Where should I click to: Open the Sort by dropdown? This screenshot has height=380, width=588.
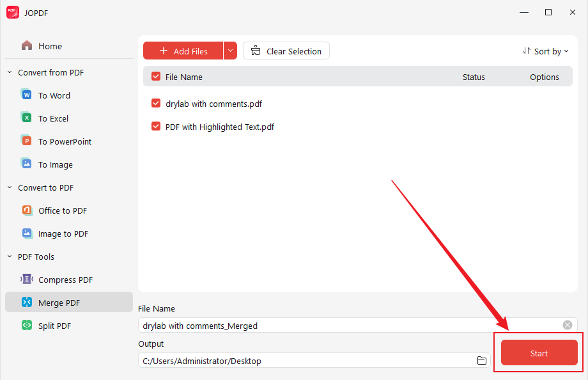point(545,51)
